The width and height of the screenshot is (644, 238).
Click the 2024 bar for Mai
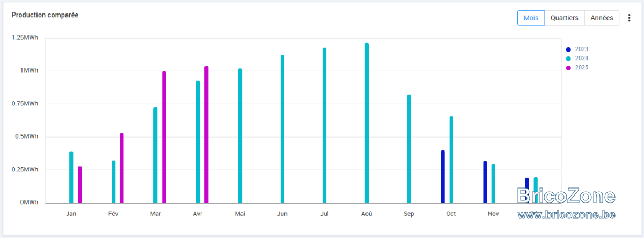(240, 135)
